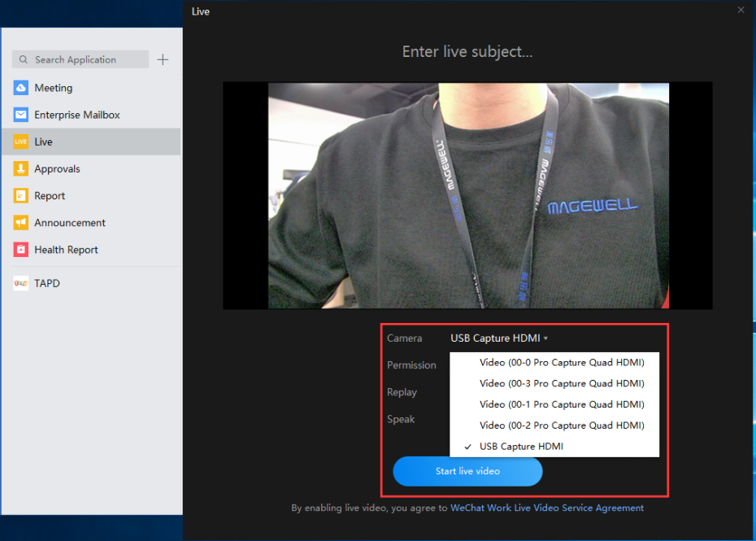Open Announcement in the sidebar
Viewport: 756px width, 541px height.
[92, 223]
